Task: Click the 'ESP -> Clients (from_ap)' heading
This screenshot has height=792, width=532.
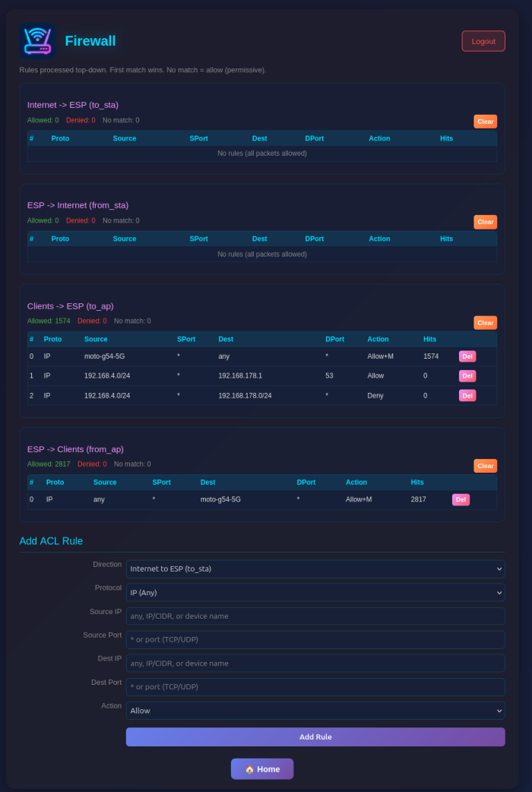Action: [x=75, y=449]
